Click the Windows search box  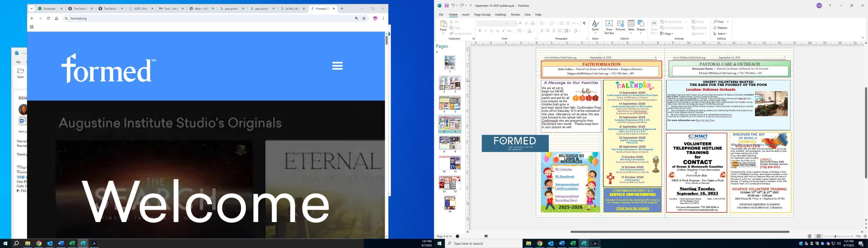coord(484,244)
